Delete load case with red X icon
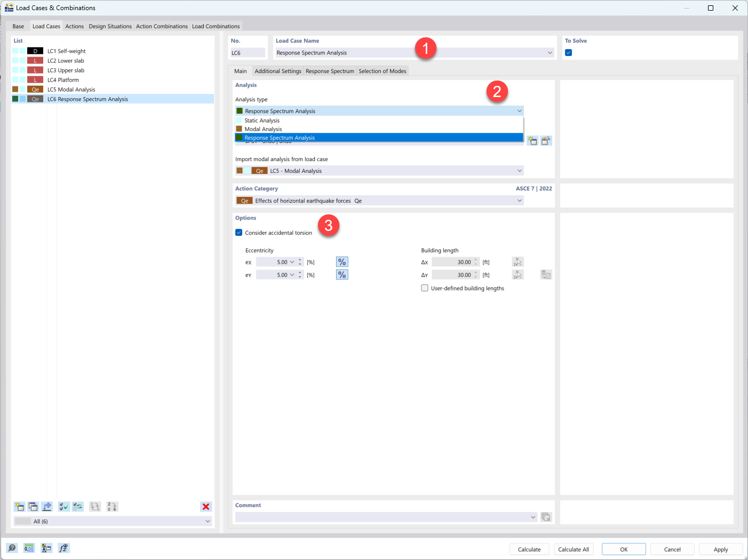The height and width of the screenshot is (560, 748). [x=206, y=506]
